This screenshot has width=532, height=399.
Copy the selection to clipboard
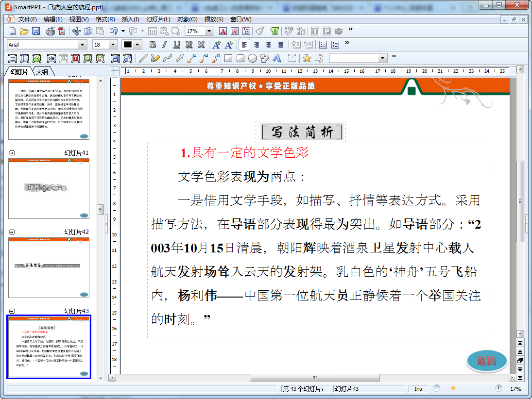pos(88,32)
